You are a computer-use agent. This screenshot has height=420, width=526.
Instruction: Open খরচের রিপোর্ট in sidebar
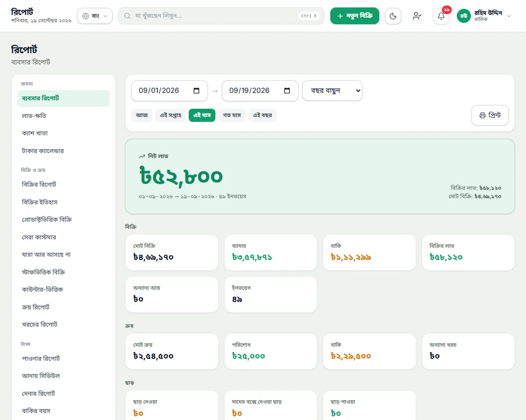[64, 324]
